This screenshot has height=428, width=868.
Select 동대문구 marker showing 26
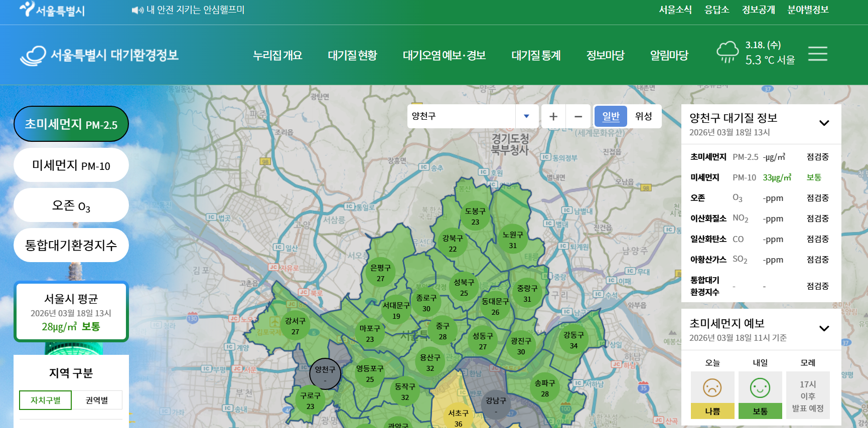495,306
